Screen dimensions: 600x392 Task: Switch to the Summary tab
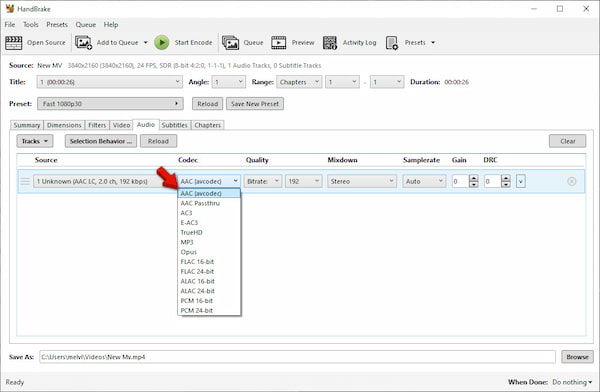click(x=27, y=125)
